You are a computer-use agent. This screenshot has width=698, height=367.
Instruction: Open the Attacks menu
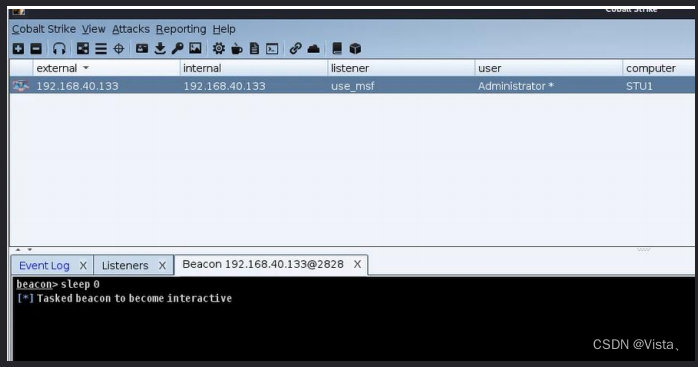tap(131, 29)
